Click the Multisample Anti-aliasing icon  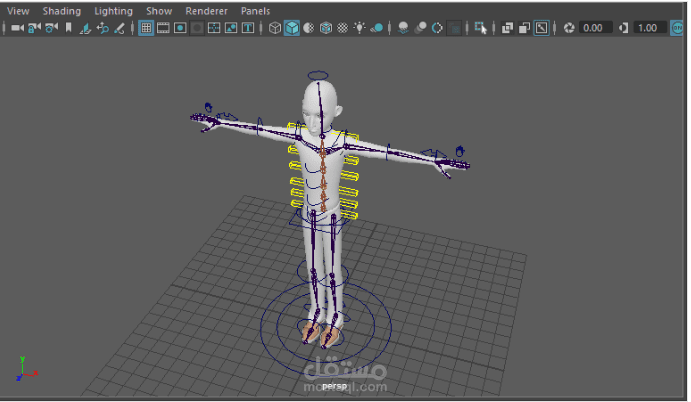[x=437, y=28]
